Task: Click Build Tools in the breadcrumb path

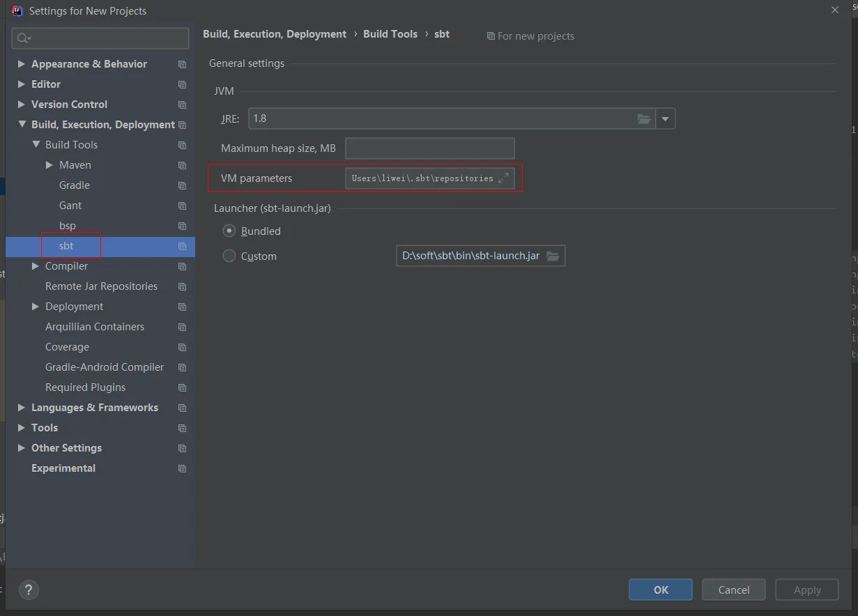Action: click(390, 34)
